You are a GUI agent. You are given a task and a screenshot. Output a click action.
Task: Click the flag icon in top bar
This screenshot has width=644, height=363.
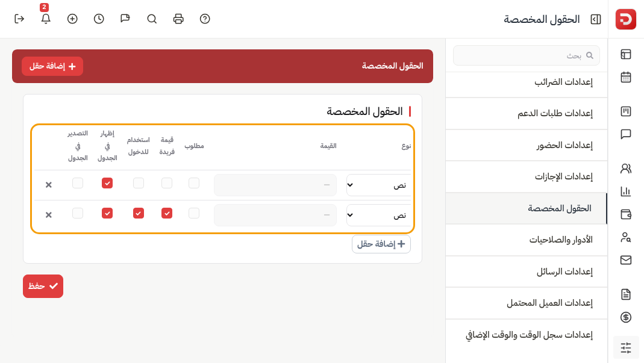[125, 19]
